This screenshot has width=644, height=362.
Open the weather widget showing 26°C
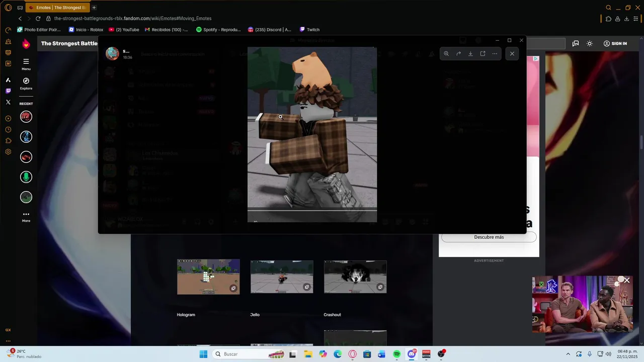point(24,354)
